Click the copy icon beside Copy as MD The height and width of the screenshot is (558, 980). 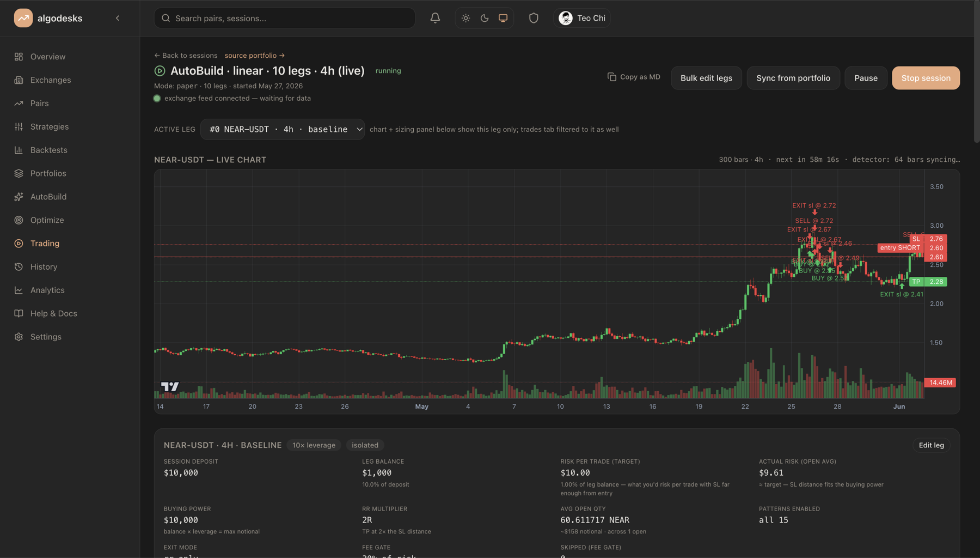612,77
